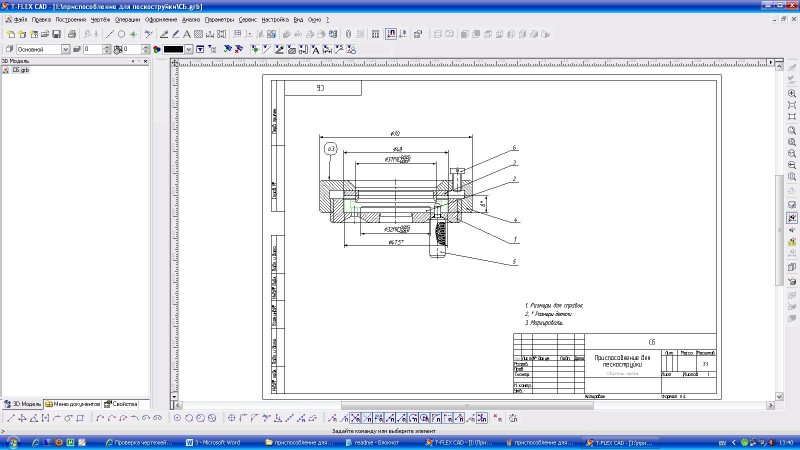The width and height of the screenshot is (800, 450).
Task: Click the new document icon
Action: pos(11,34)
